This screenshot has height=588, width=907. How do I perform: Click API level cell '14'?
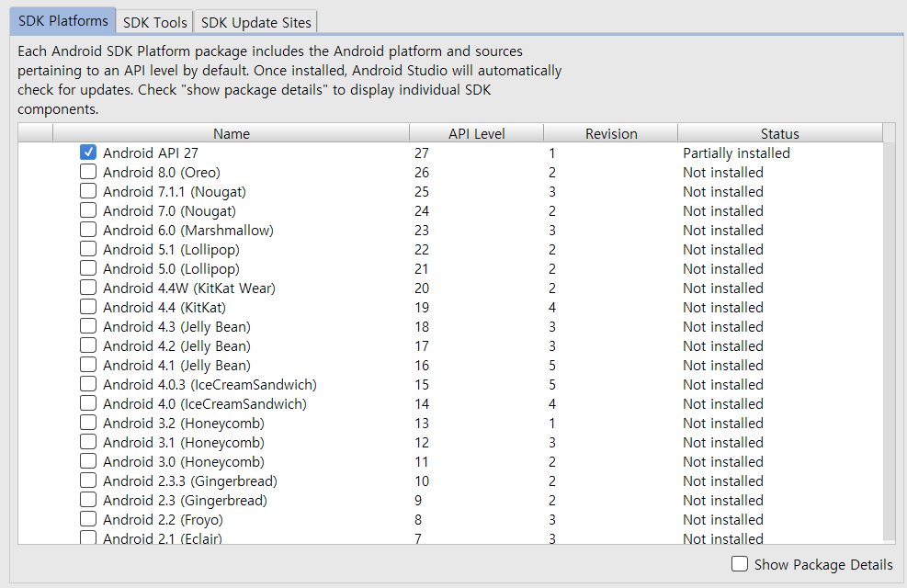422,403
